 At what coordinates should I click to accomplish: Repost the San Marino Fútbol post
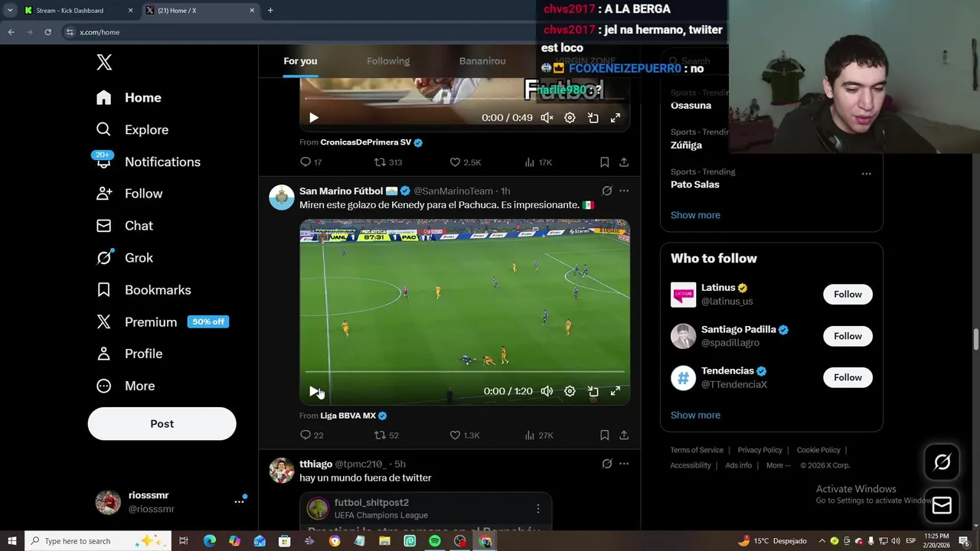pos(386,435)
